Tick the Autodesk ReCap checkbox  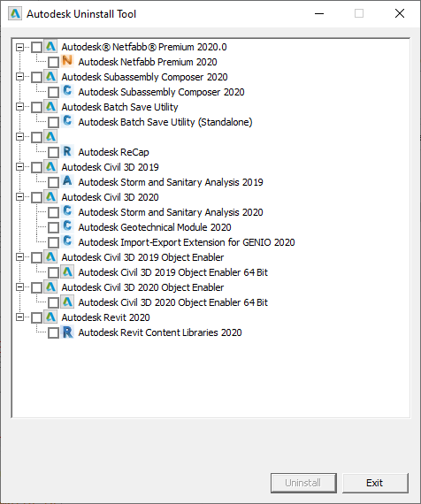[x=53, y=152]
